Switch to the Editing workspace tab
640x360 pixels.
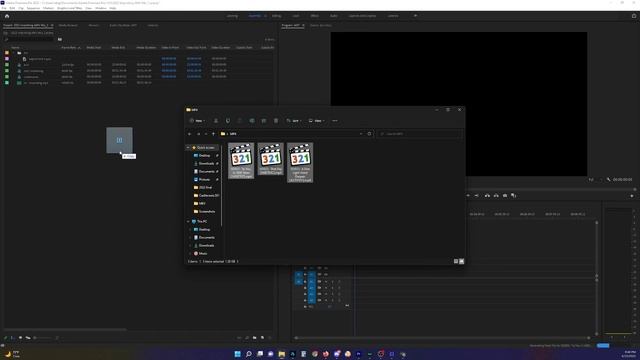[x=276, y=16]
